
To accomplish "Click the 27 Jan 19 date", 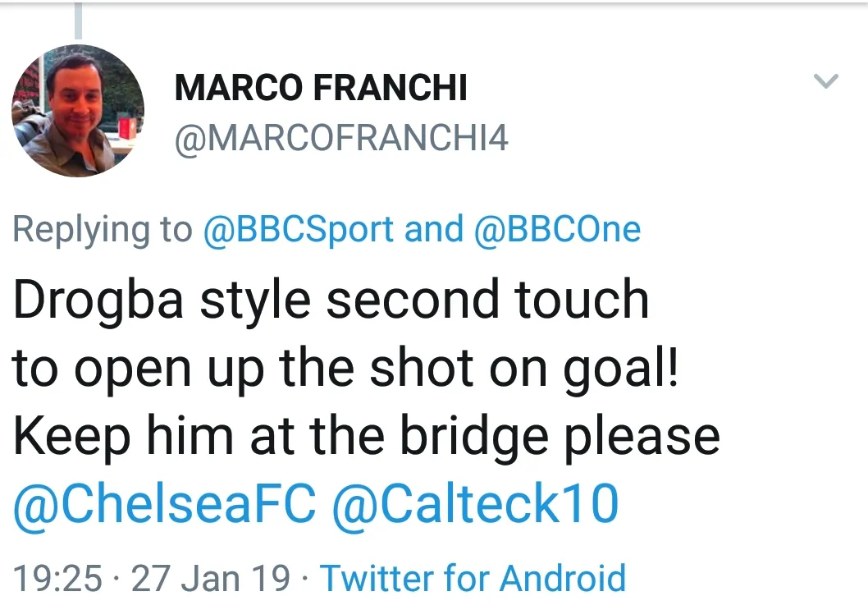I will point(211,578).
